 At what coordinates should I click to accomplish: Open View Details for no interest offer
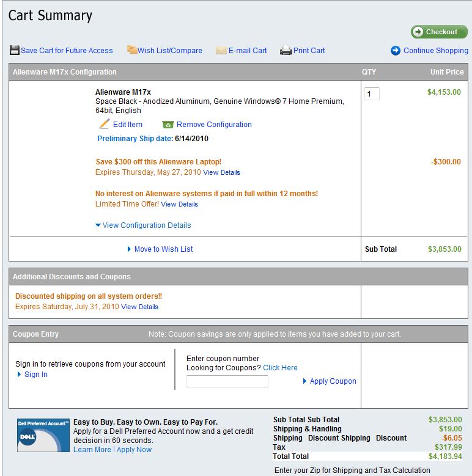point(179,205)
